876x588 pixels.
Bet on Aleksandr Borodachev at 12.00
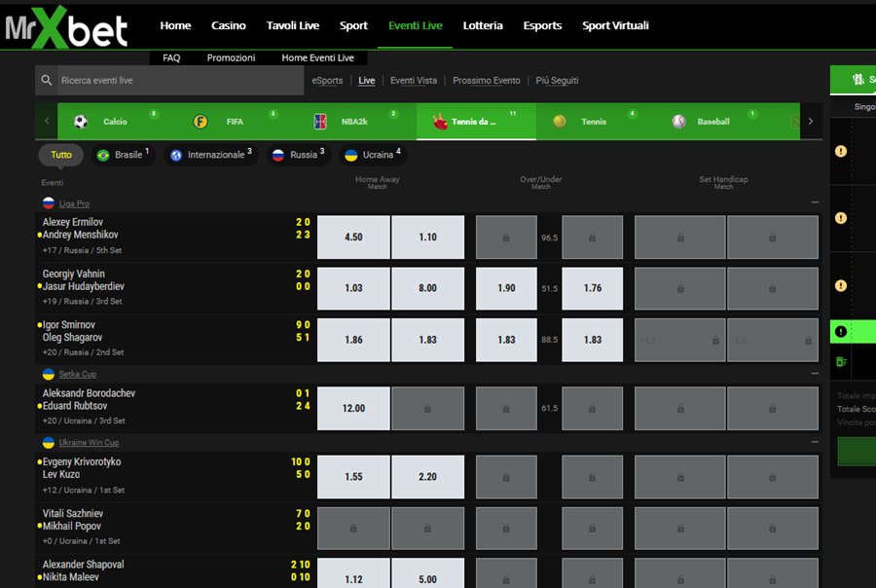(353, 409)
